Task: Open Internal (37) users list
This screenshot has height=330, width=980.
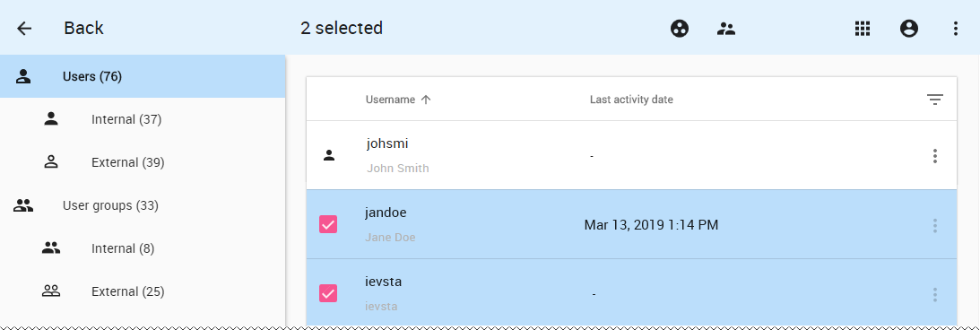Action: click(x=143, y=118)
